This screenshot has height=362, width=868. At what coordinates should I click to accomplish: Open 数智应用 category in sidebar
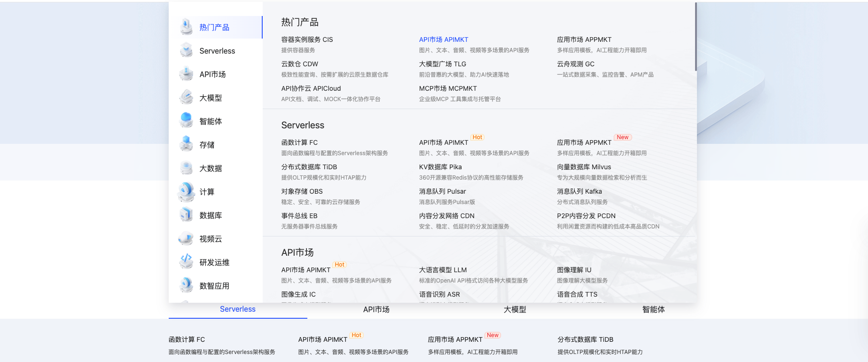216,286
